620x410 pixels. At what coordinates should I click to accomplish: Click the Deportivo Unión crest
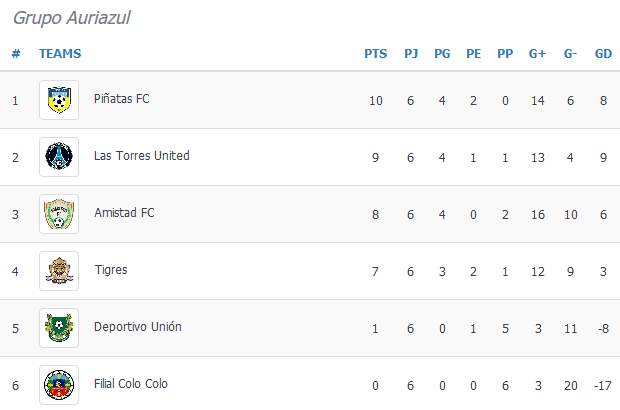tap(59, 328)
